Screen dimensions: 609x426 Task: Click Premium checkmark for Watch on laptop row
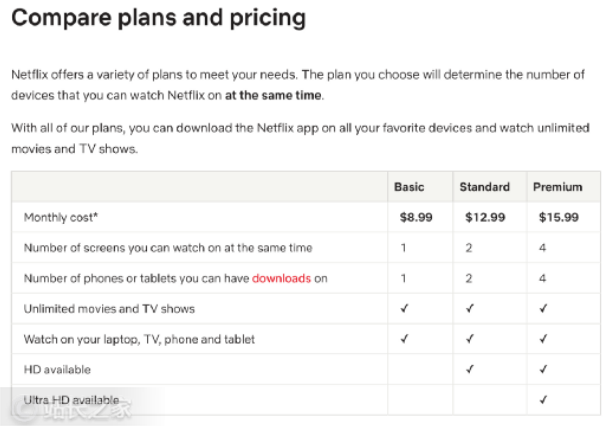click(543, 339)
